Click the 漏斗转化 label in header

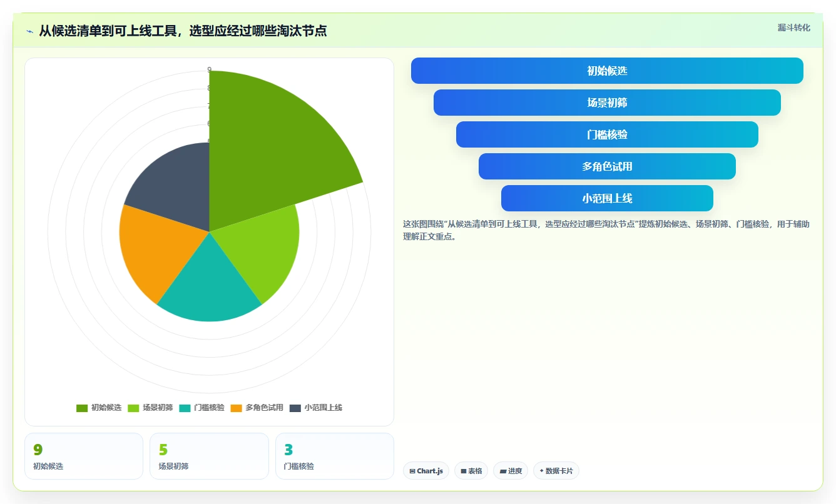point(793,28)
